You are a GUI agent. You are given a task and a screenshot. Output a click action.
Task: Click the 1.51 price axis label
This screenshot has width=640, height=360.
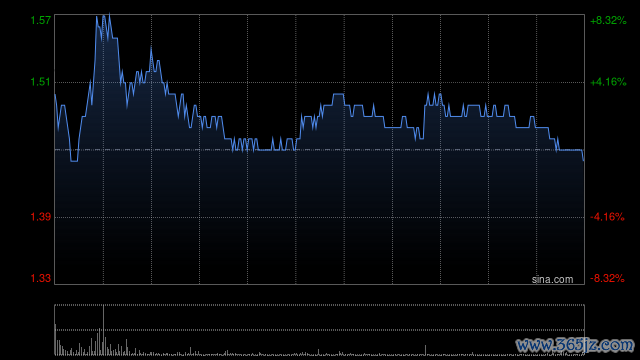pyautogui.click(x=41, y=82)
